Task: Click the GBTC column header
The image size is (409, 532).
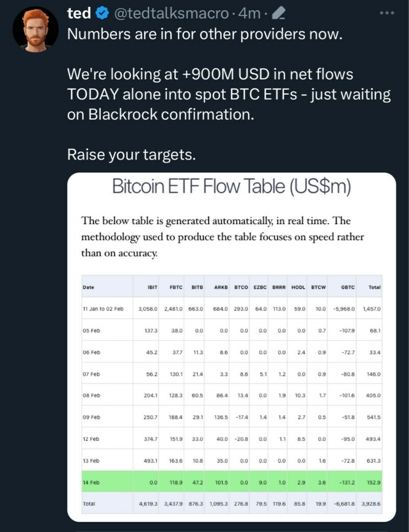Action: pos(348,287)
